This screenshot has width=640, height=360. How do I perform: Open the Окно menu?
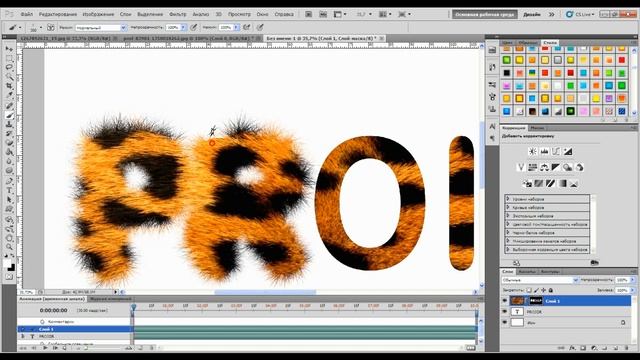[x=262, y=14]
